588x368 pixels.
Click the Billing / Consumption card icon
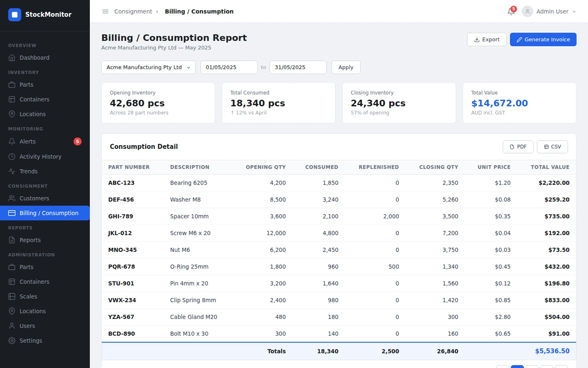coord(12,213)
